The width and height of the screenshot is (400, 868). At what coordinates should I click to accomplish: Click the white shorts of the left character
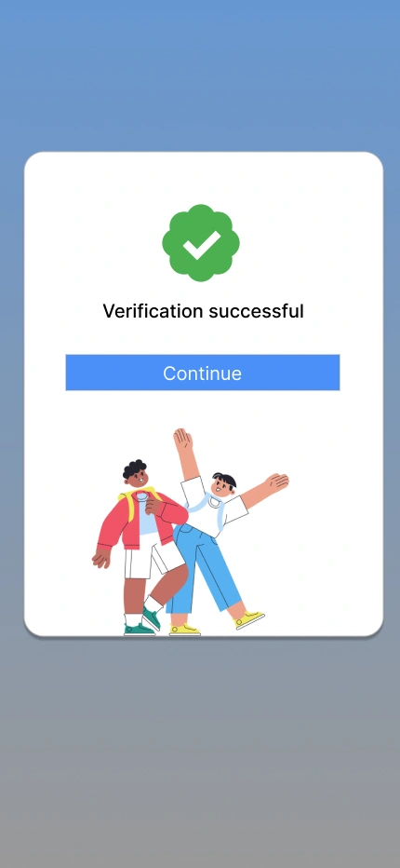(x=153, y=558)
